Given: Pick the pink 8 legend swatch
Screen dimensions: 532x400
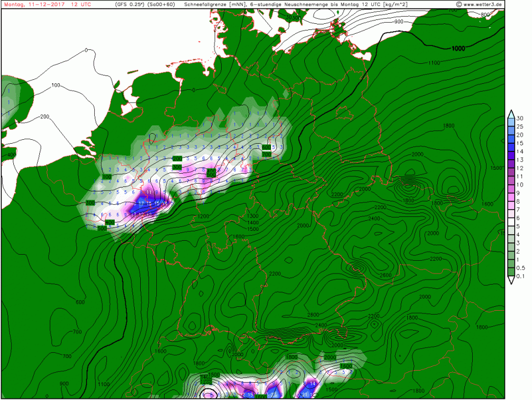Looking at the screenshot, I should point(511,201).
